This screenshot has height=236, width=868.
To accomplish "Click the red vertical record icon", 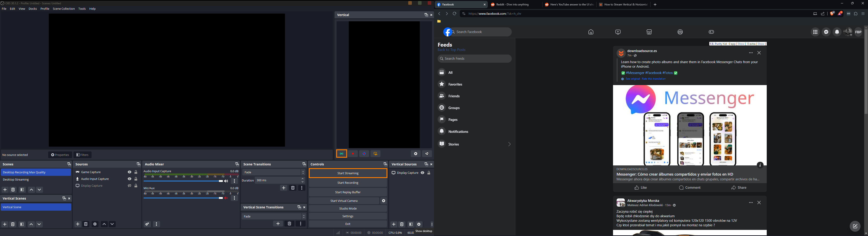I will pos(353,154).
